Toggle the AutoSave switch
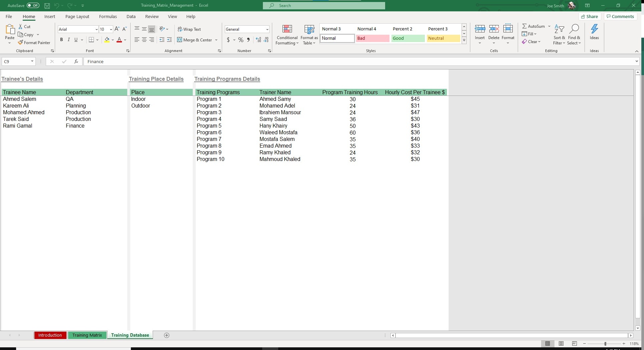The width and height of the screenshot is (644, 350). [33, 5]
